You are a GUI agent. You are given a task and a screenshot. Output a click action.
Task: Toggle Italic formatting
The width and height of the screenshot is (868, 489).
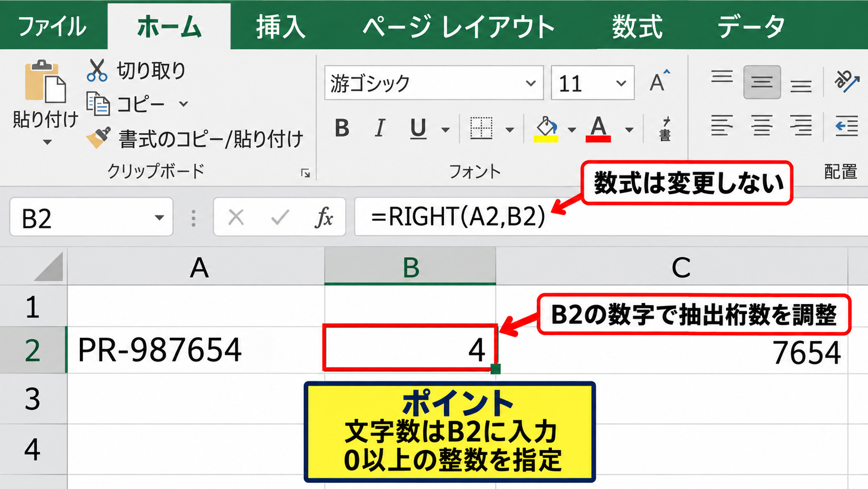coord(379,128)
